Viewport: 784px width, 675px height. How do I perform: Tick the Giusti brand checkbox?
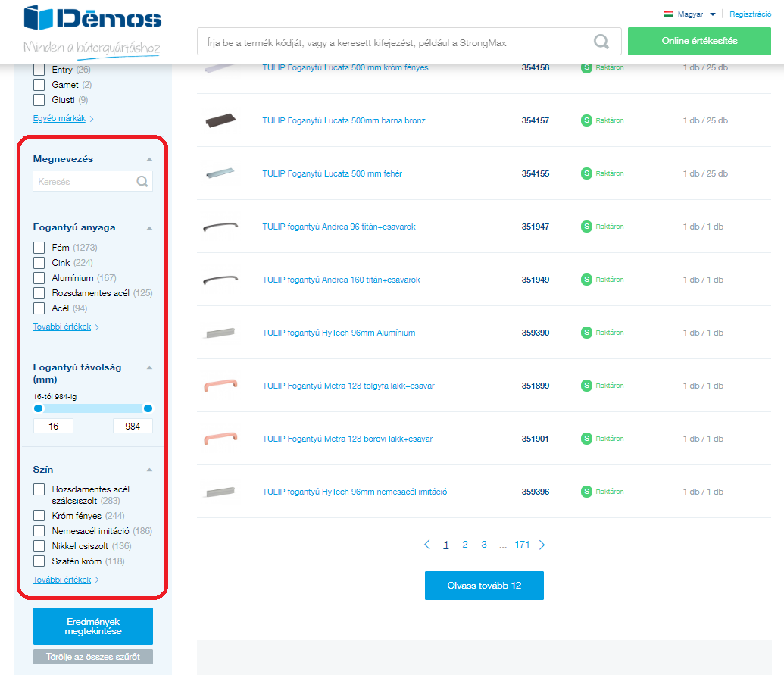[39, 100]
